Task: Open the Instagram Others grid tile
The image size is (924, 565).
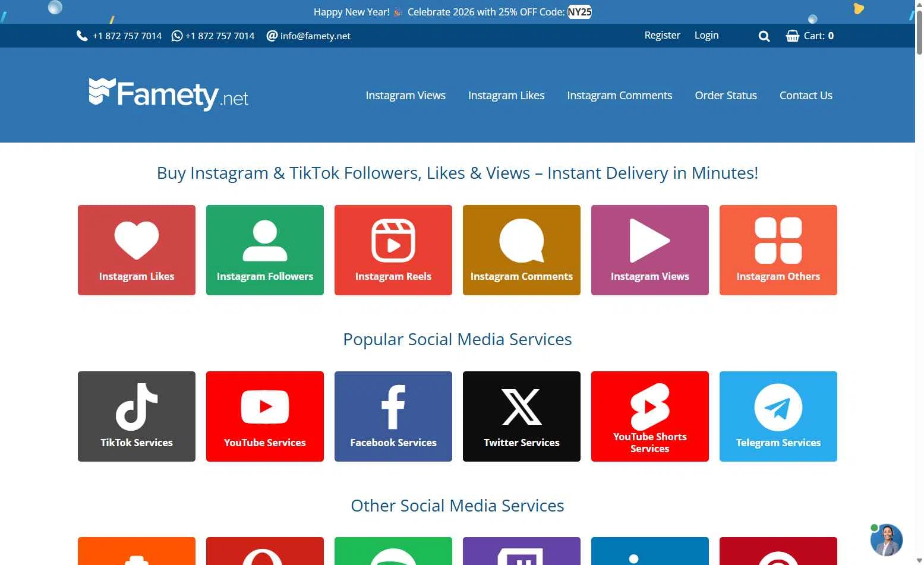Action: [778, 250]
